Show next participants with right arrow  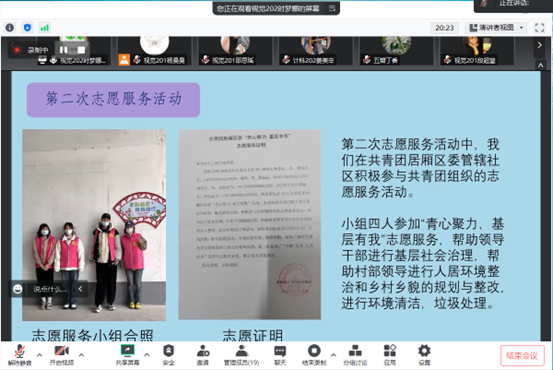click(540, 45)
